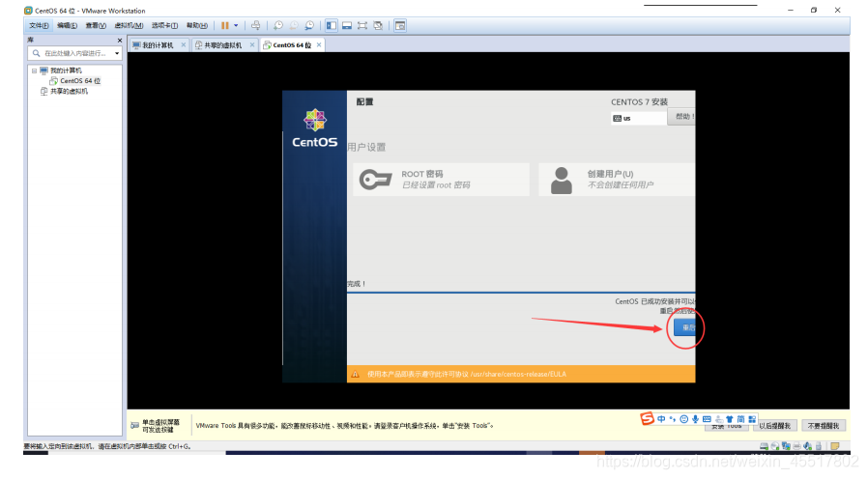Open the snapshot manager icon
The height and width of the screenshot is (479, 868).
pos(309,25)
